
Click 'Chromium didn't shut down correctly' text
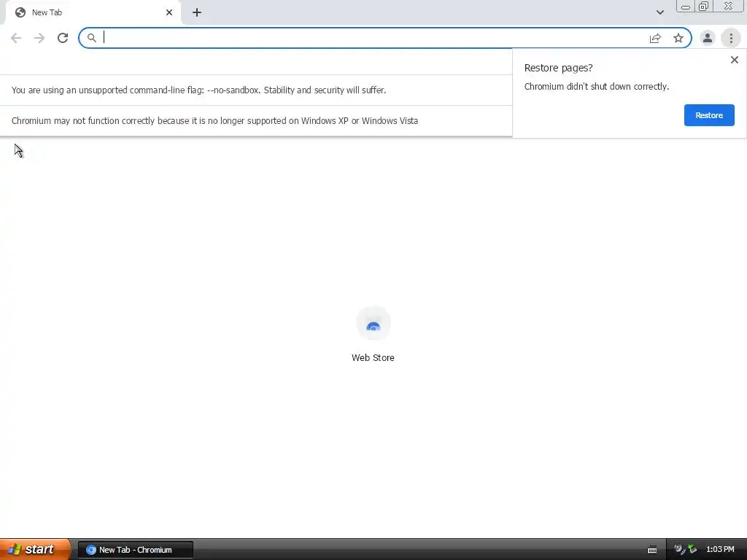pos(597,86)
